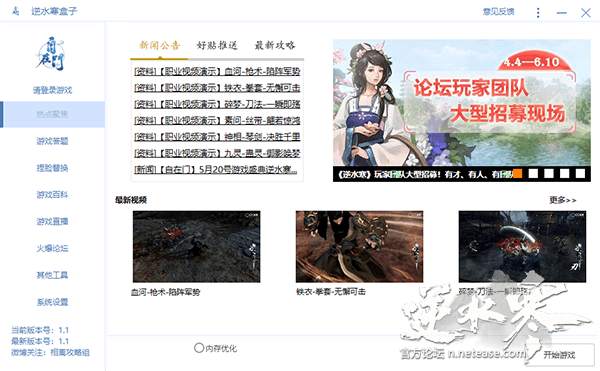The image size is (600, 371).
Task: Open the three-dot more options menu
Action: coord(538,13)
